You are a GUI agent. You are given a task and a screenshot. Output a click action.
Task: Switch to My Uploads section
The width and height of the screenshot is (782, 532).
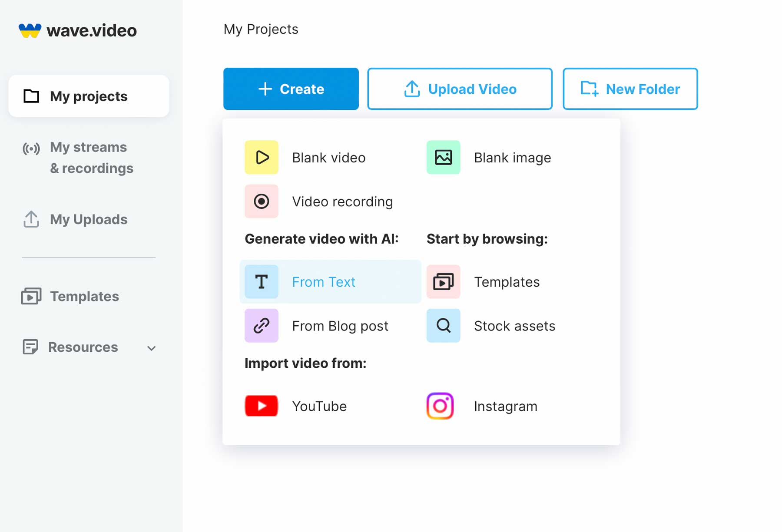(88, 219)
